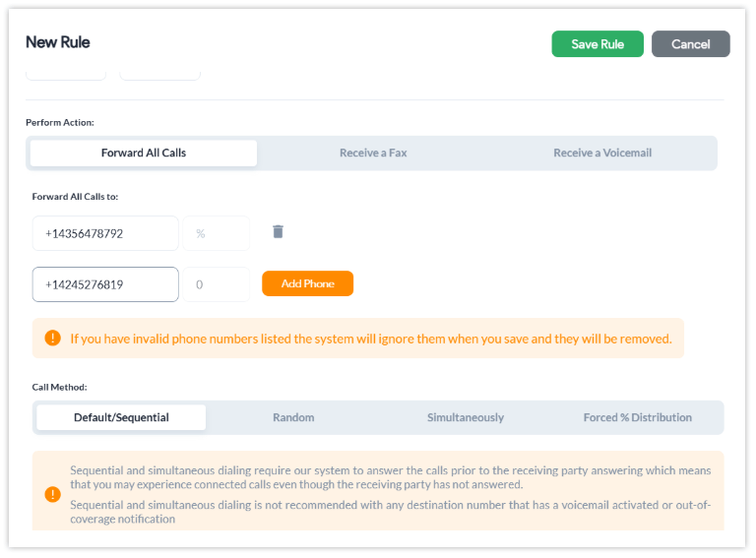
Task: Click the invalid phone numbers warning text
Action: [x=370, y=339]
